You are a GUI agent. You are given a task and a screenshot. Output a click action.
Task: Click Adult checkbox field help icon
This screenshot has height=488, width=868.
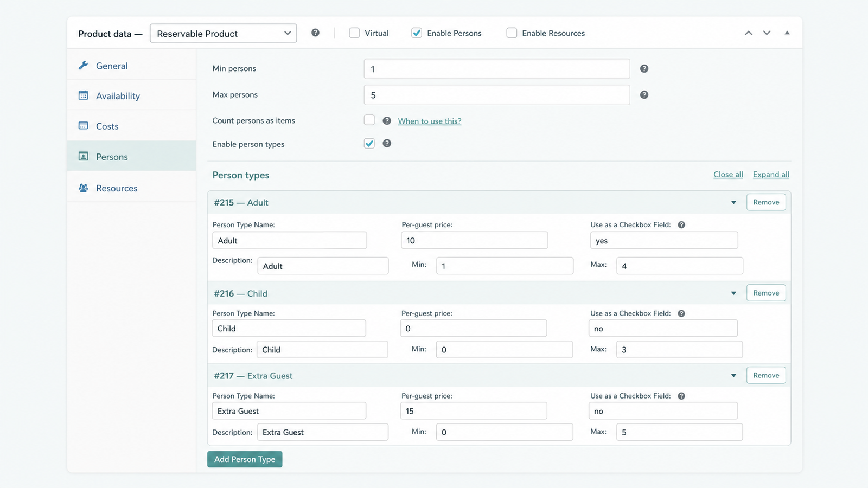point(681,225)
